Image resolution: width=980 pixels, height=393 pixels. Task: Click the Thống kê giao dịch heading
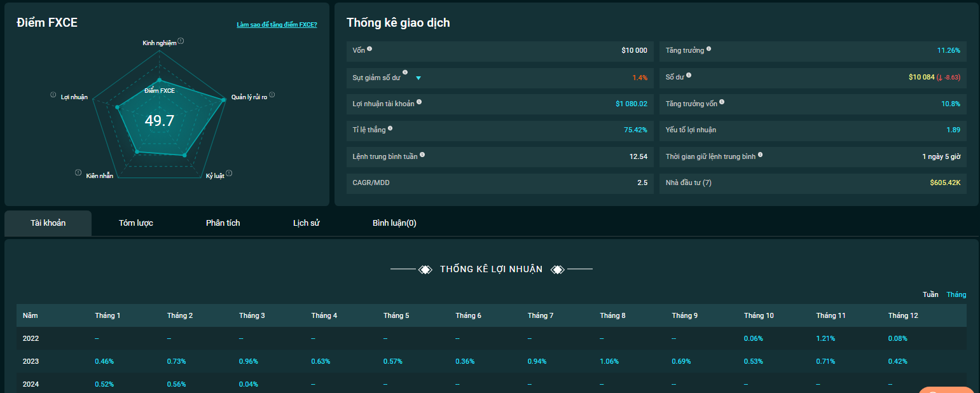point(398,23)
